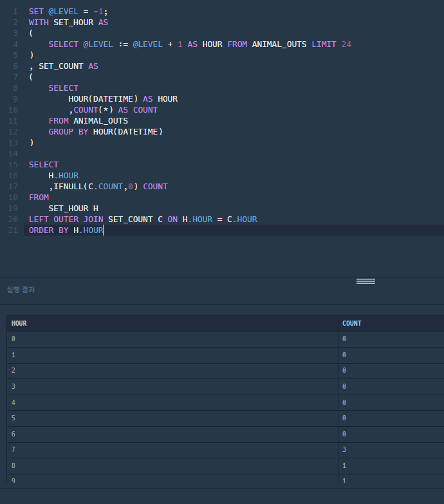Click FROM ANIMAL_OUTS on line 11
This screenshot has height=504, width=444.
click(88, 121)
